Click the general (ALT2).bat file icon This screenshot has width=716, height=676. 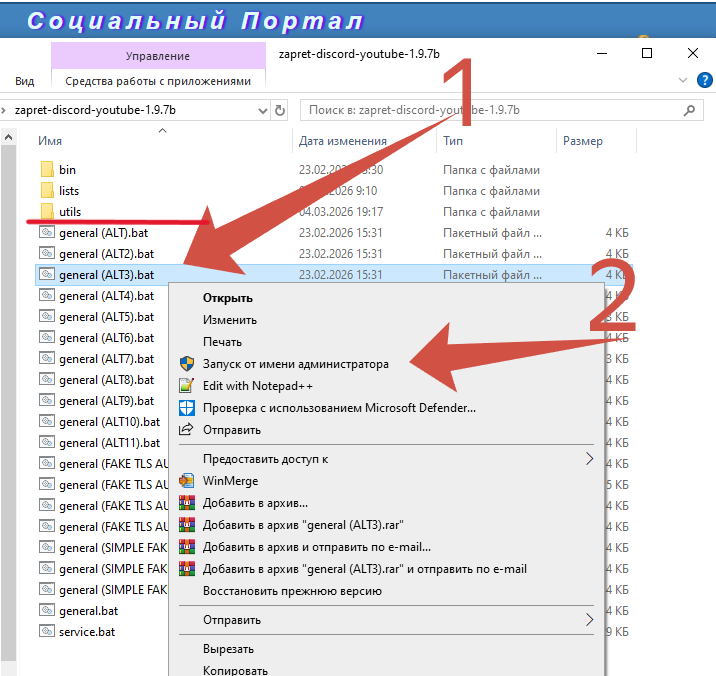[x=47, y=253]
